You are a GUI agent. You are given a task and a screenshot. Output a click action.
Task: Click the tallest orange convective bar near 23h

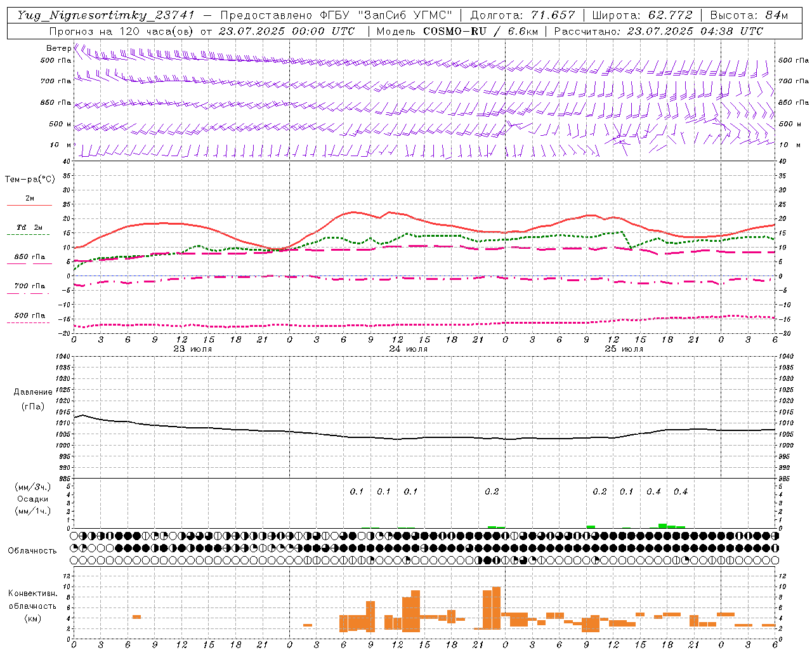pyautogui.click(x=496, y=607)
